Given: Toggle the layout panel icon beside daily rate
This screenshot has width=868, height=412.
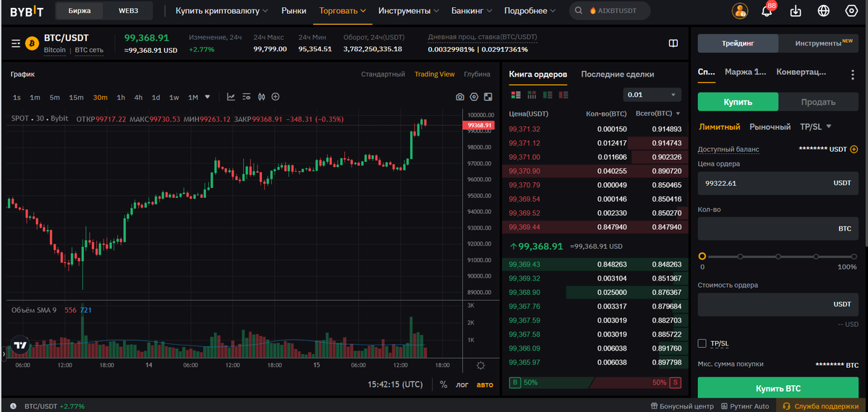Looking at the screenshot, I should [673, 43].
